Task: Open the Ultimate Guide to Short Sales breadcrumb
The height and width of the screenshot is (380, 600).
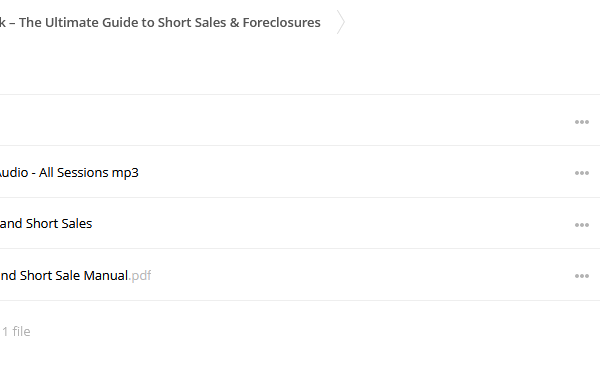Action: pyautogui.click(x=160, y=23)
